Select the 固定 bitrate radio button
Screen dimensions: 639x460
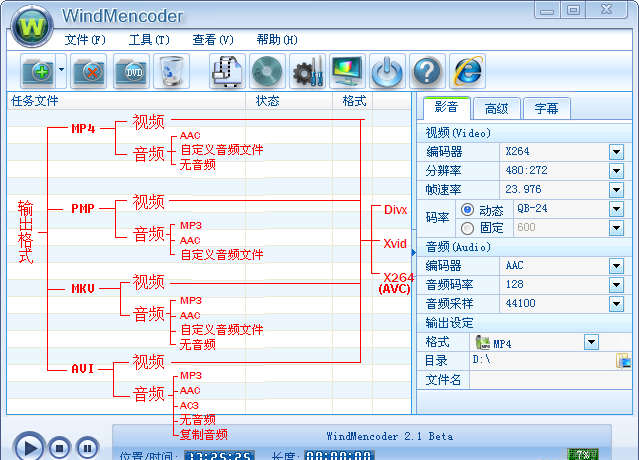coord(467,228)
